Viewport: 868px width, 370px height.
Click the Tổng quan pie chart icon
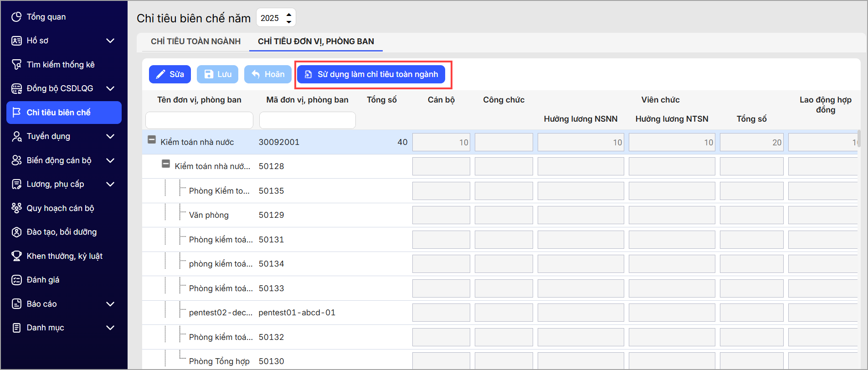(x=16, y=17)
